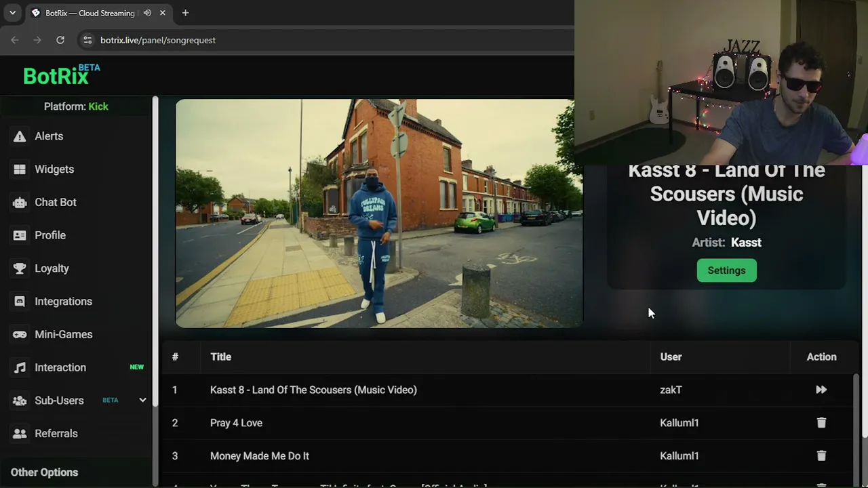Screen dimensions: 868x488
Task: Click the site information icon in address bar
Action: pos(87,40)
